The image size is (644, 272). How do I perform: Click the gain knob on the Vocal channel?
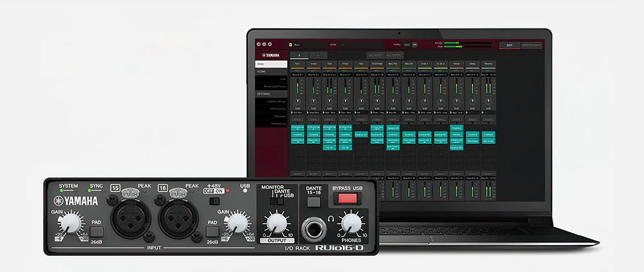pyautogui.click(x=456, y=102)
